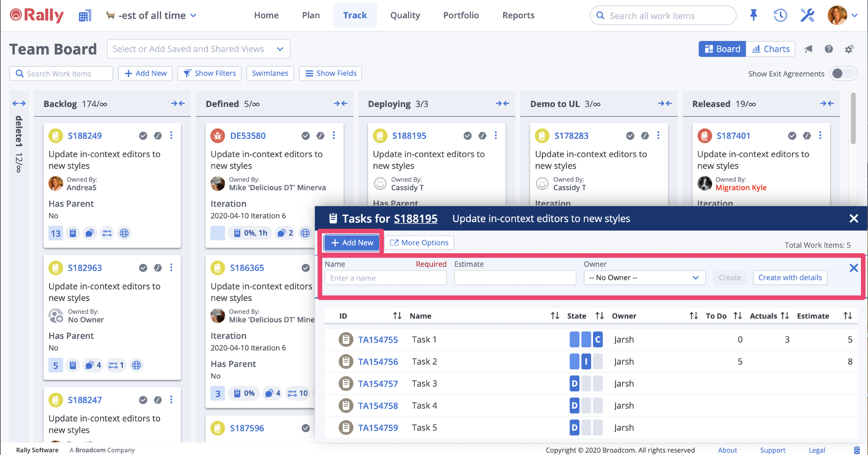
Task: Toggle Show Exit Agreements switch
Action: [843, 73]
